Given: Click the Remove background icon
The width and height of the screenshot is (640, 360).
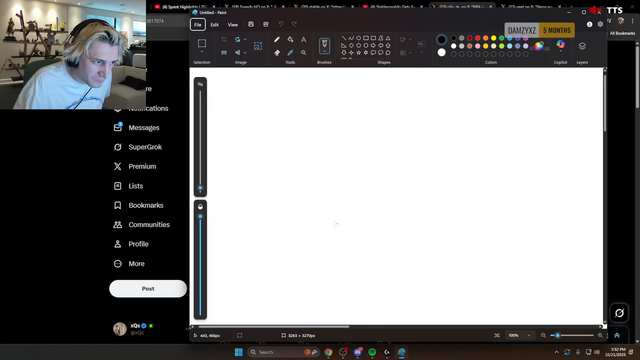Looking at the screenshot, I should 224,53.
